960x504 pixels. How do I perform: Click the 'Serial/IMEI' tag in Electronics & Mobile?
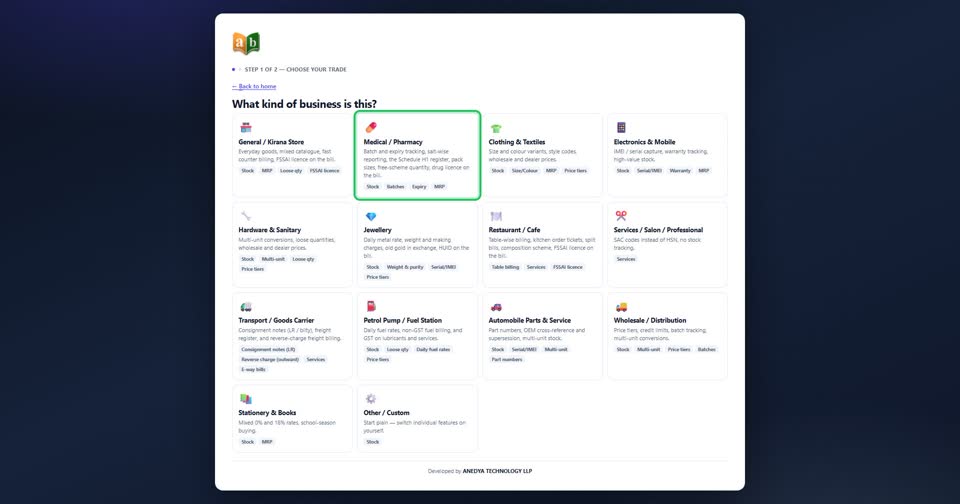pyautogui.click(x=649, y=171)
